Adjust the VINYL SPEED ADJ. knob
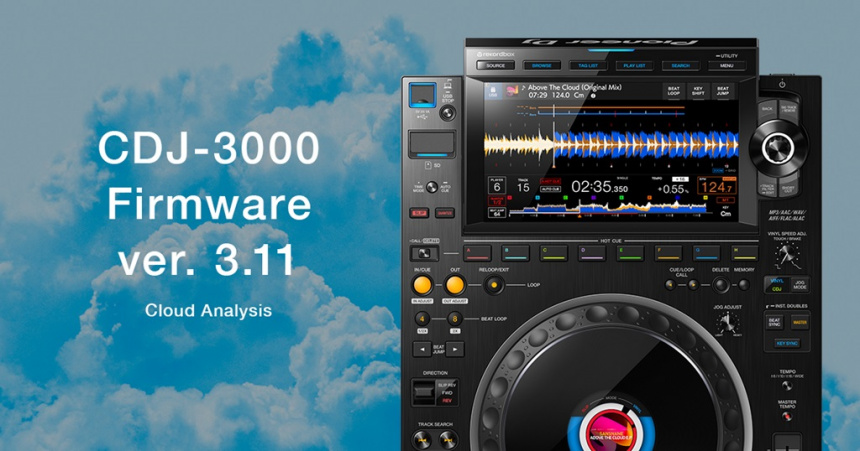 (x=788, y=253)
